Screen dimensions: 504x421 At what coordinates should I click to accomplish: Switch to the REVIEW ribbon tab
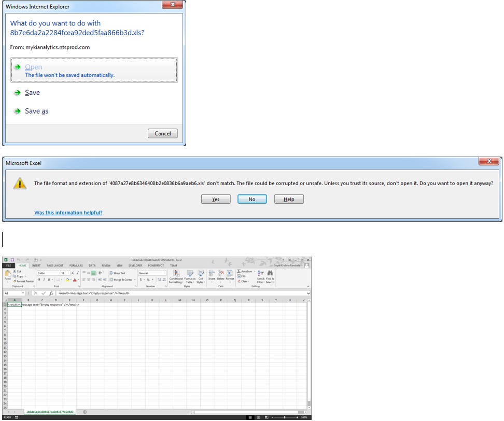pyautogui.click(x=106, y=265)
